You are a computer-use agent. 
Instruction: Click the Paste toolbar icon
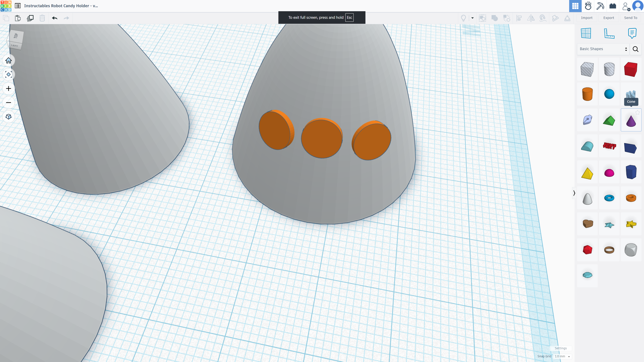[18, 18]
